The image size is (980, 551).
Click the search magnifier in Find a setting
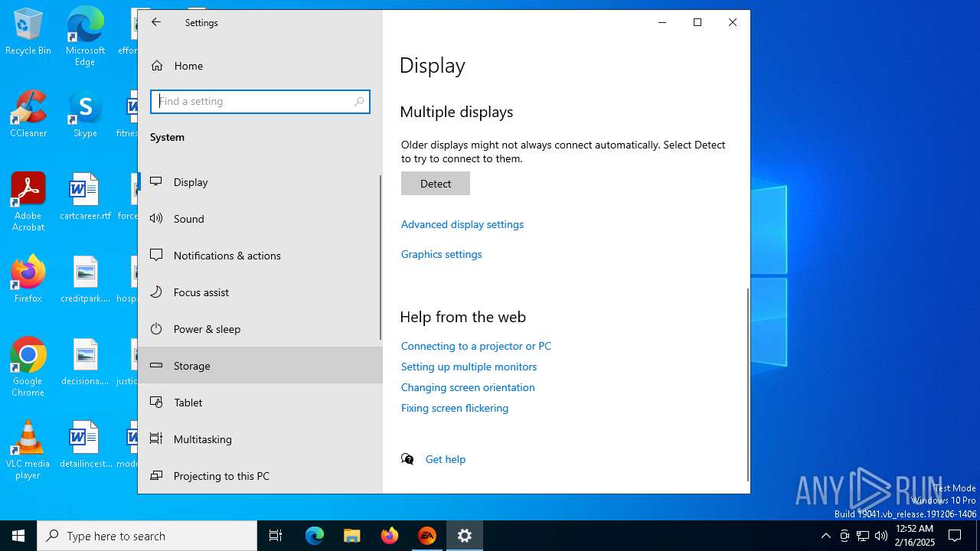coord(359,101)
